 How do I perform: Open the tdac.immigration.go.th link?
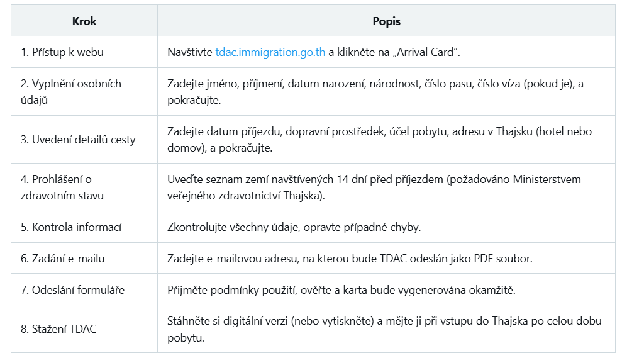click(x=270, y=52)
